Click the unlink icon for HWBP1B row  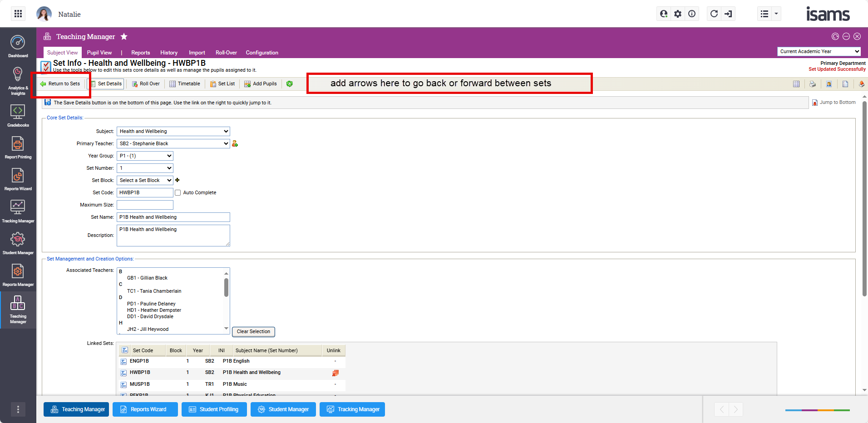(x=335, y=373)
